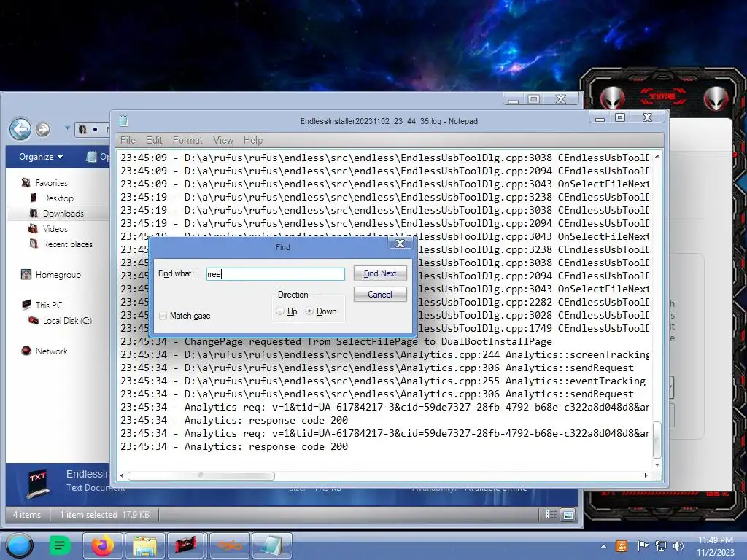This screenshot has width=747, height=560.
Task: Click the 'ChangePage requested' log line
Action: click(x=336, y=341)
